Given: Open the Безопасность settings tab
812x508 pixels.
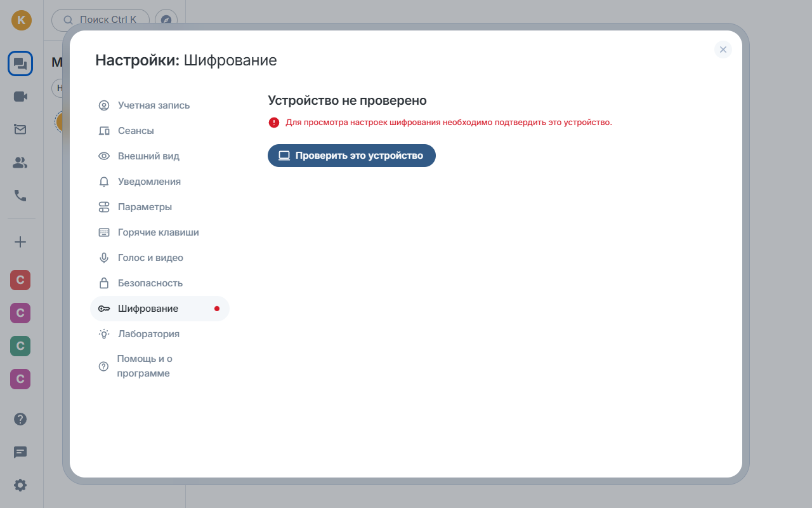Looking at the screenshot, I should pyautogui.click(x=160, y=283).
